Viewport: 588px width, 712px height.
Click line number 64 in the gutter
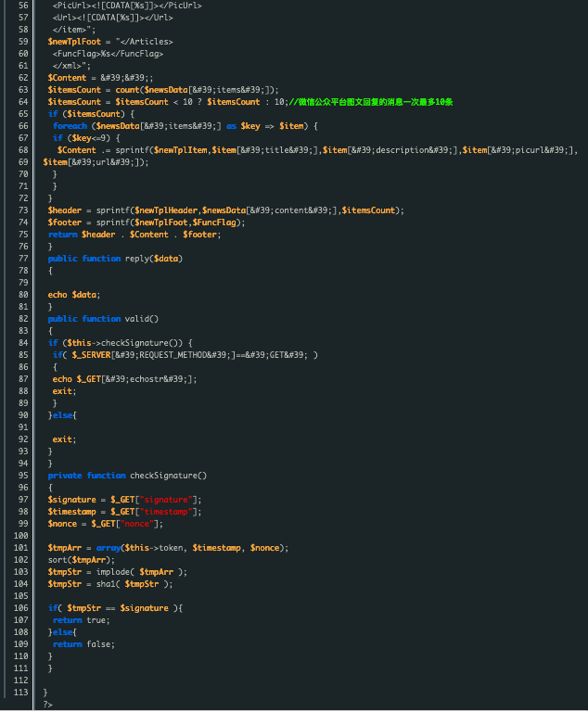[22, 102]
